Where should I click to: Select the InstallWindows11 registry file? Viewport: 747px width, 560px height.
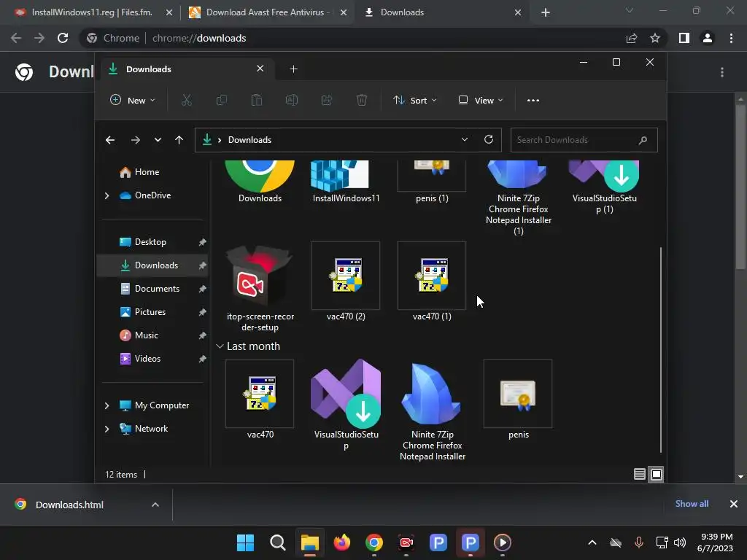[x=346, y=182]
